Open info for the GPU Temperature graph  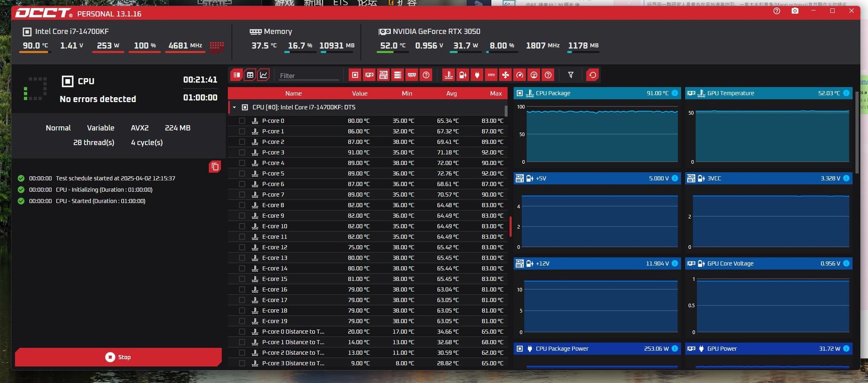click(x=846, y=93)
